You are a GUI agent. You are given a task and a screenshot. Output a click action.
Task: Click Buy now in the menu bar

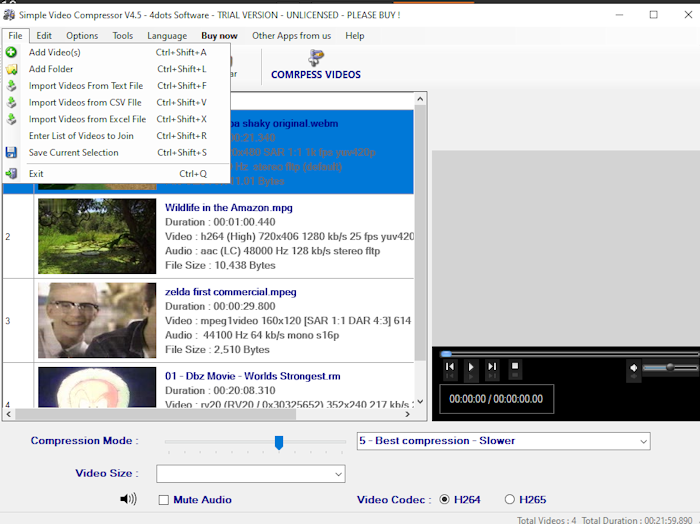[x=219, y=36]
